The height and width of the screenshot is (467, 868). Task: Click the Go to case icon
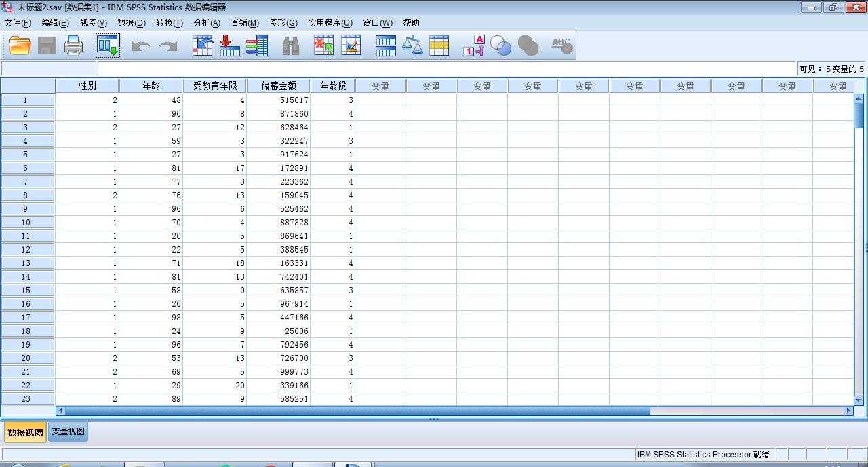coord(203,45)
